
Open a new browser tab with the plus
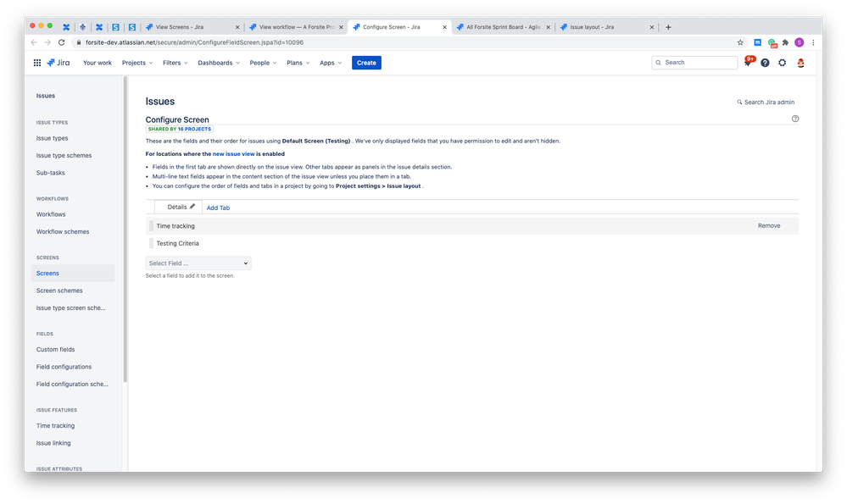coord(668,27)
